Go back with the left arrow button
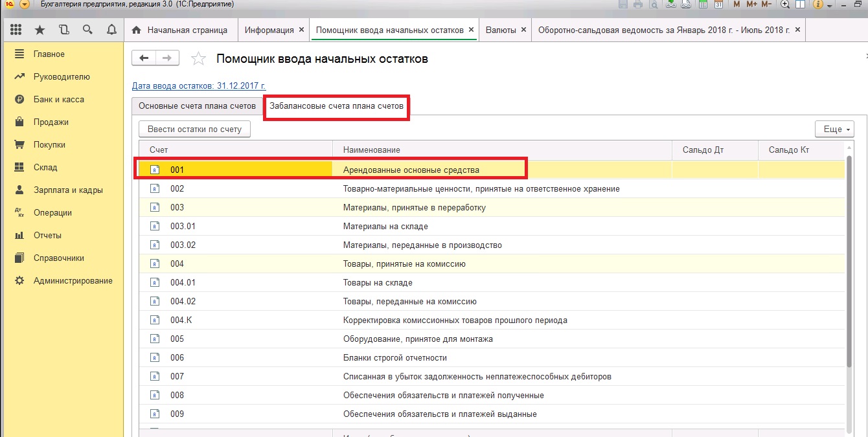868x437 pixels. tap(144, 58)
